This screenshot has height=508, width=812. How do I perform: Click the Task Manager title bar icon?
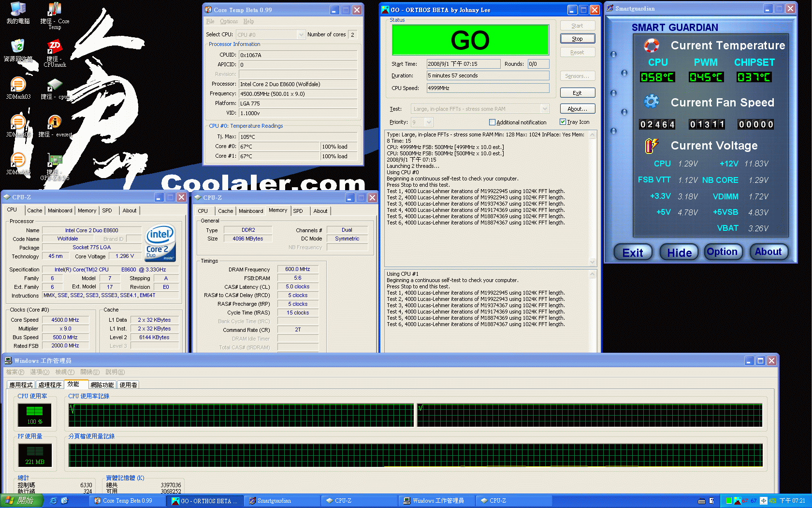coord(8,360)
